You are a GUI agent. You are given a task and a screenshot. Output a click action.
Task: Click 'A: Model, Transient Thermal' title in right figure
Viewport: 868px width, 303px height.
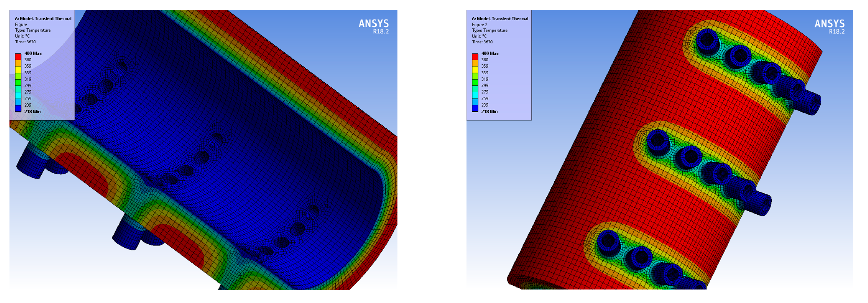tap(500, 19)
